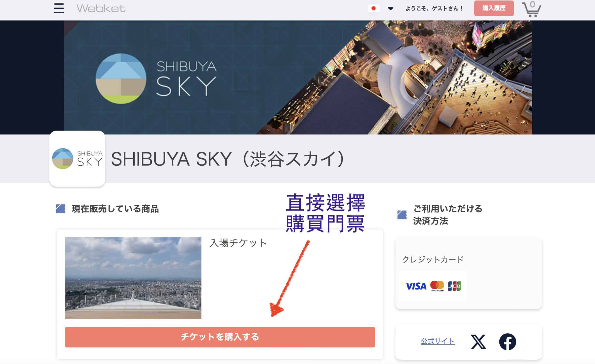Viewport: 595px width, 364px height.
Task: Open the SHIBUYA SKY（渋谷スカイ）title
Action: (228, 159)
